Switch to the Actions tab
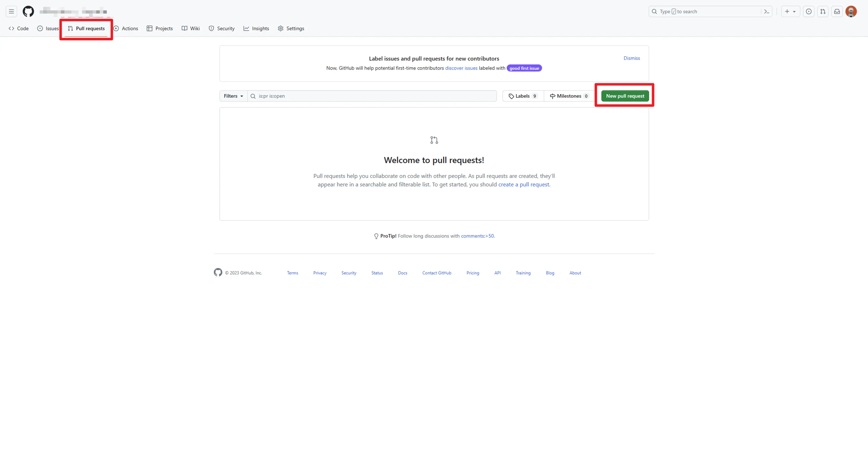 (x=126, y=28)
